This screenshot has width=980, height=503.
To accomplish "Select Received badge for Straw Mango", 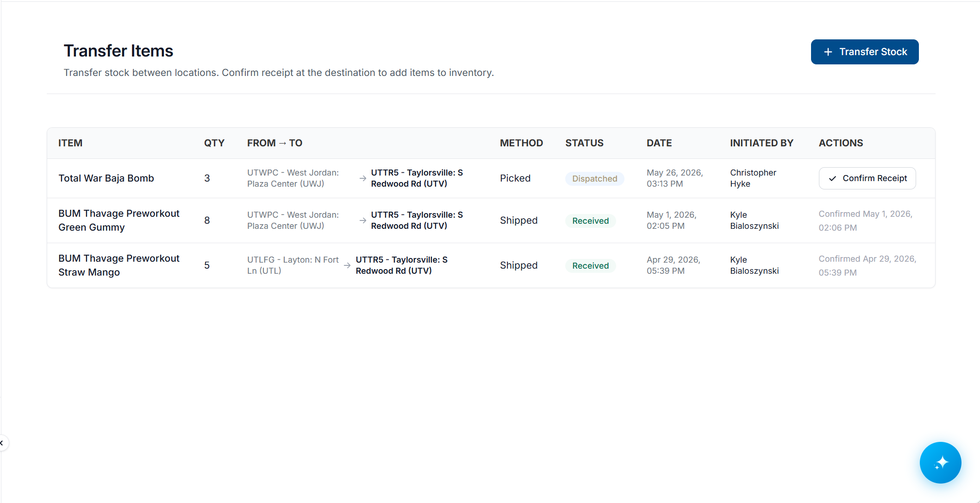I will click(x=590, y=266).
